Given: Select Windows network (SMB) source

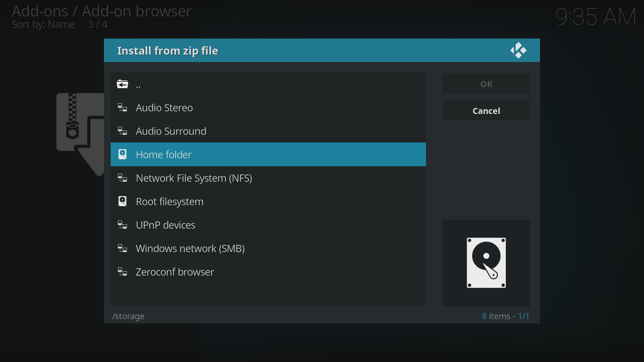Looking at the screenshot, I should (190, 248).
